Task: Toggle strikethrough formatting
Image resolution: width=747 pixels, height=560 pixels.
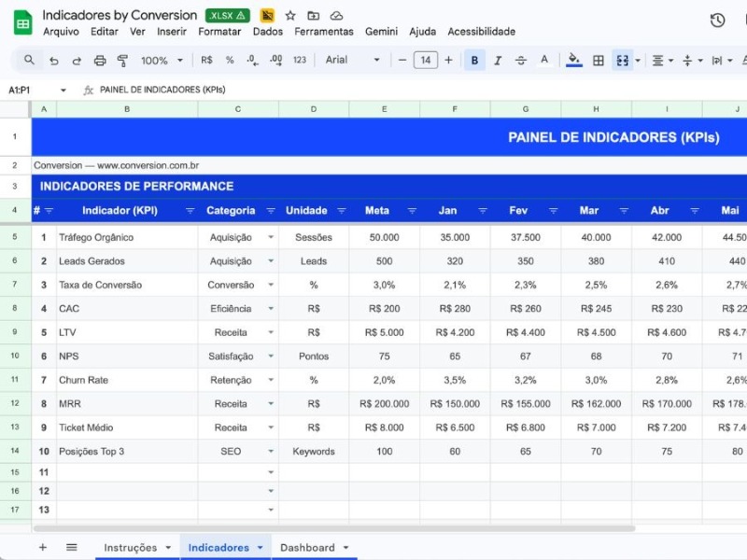Action: (x=521, y=61)
